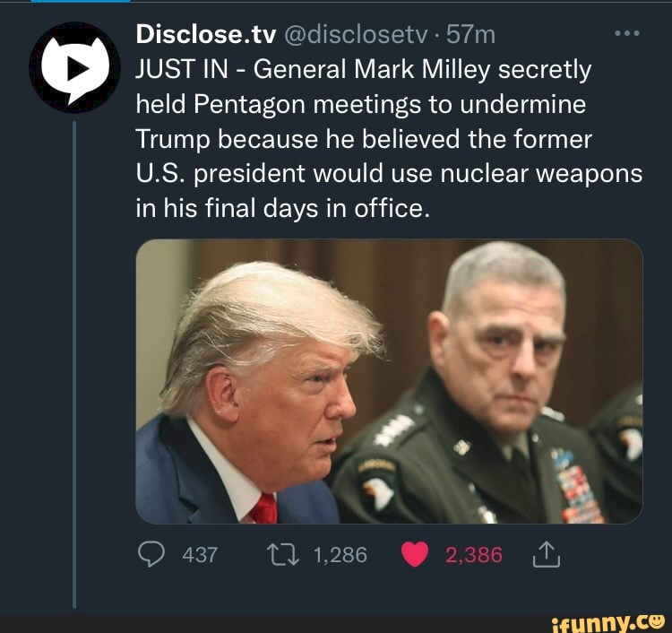
Task: Click the ifunny.co watermark
Action: (x=608, y=621)
